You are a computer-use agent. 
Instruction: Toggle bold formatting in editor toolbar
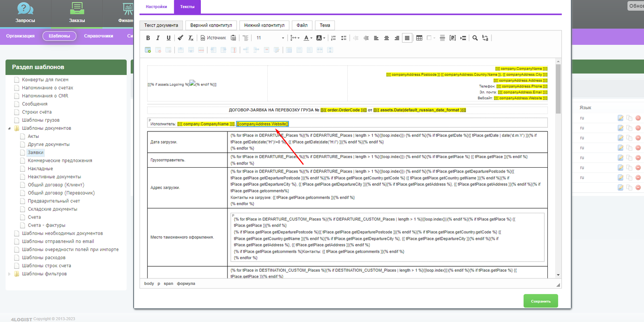click(x=148, y=38)
